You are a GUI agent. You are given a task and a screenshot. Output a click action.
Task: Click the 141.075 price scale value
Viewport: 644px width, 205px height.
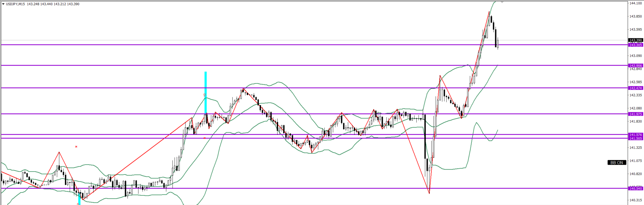coord(635,161)
